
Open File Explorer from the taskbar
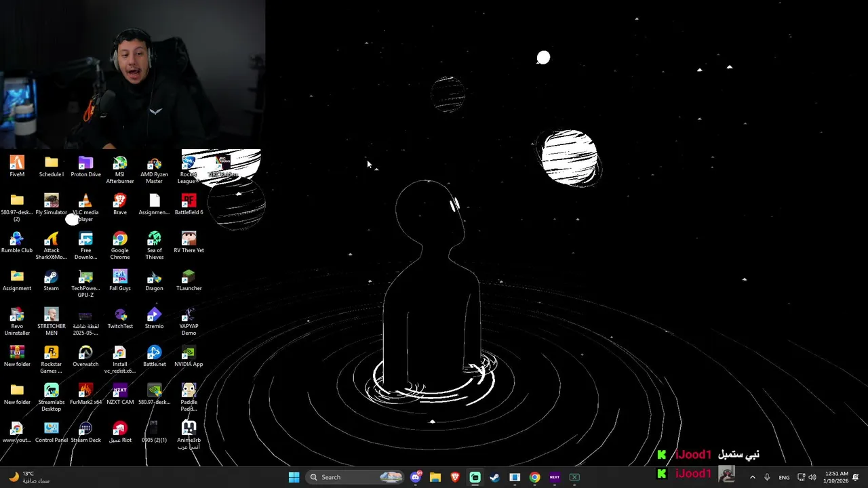pos(435,477)
